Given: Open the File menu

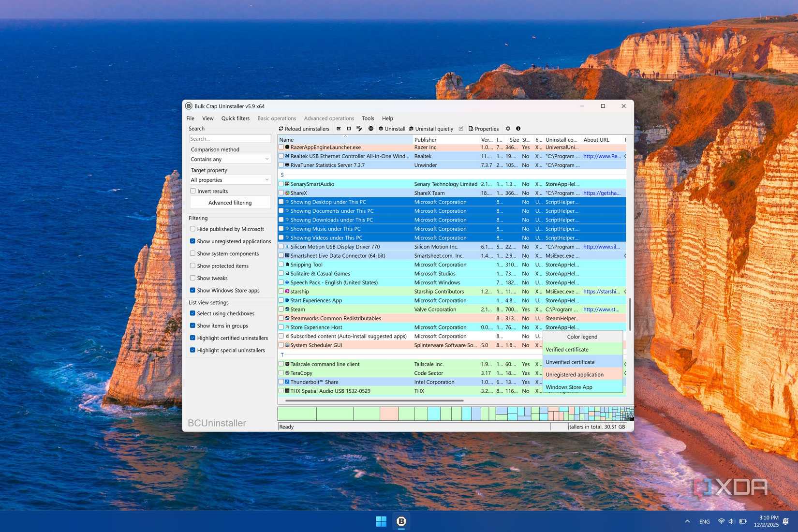Looking at the screenshot, I should (191, 118).
